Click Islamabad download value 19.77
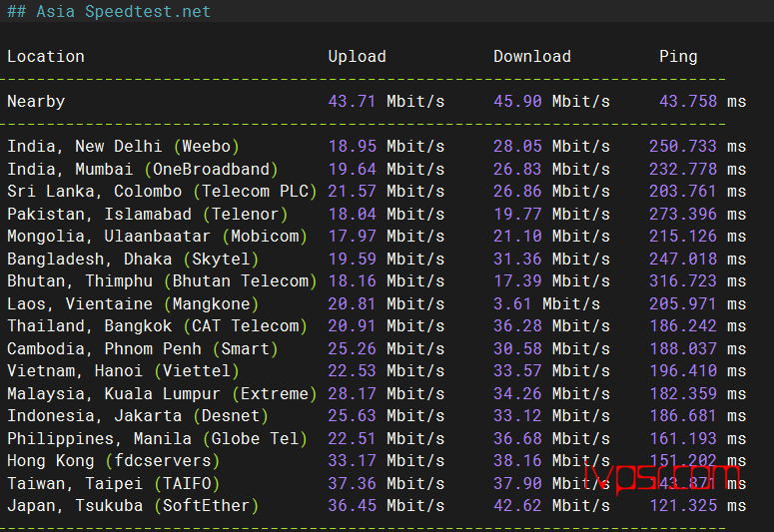Viewport: 774px width, 532px height. tap(517, 215)
